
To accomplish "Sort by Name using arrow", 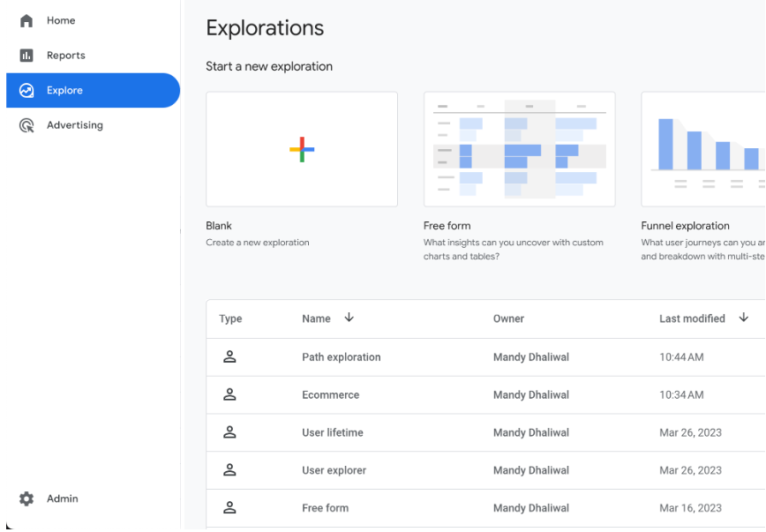I will (349, 318).
